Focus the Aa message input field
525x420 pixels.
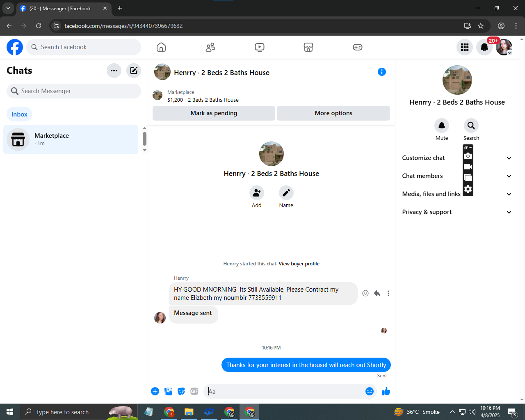click(x=285, y=391)
